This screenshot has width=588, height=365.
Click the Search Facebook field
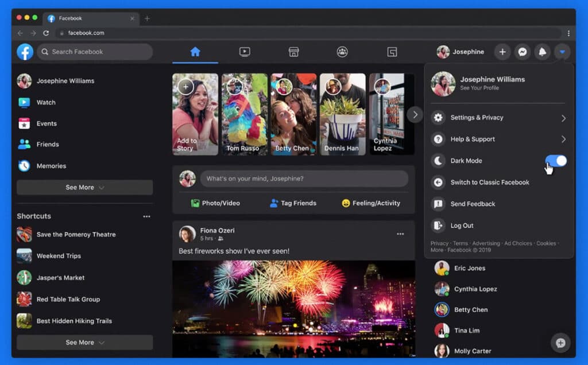pos(95,52)
